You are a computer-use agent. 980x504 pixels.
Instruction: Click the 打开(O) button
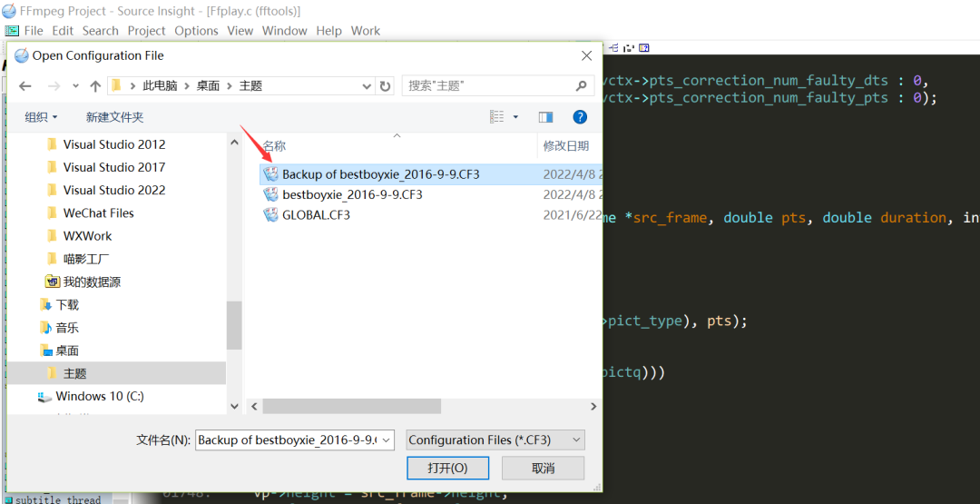pyautogui.click(x=447, y=469)
